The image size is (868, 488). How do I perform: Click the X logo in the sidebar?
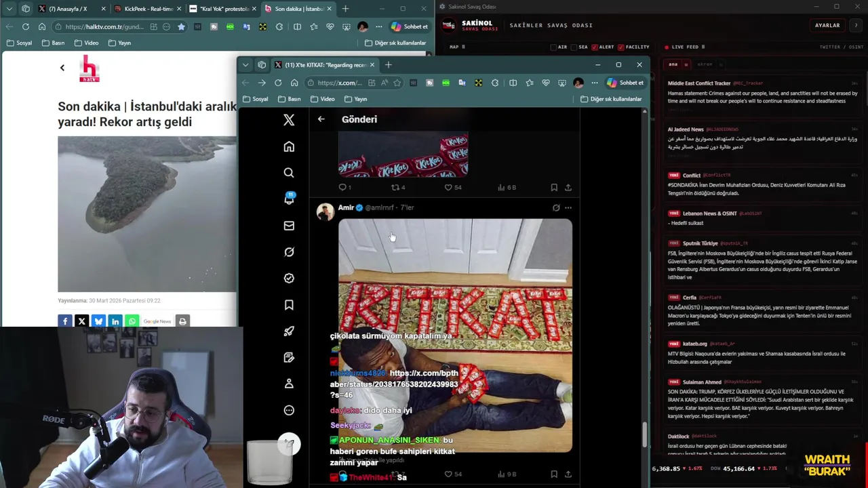289,120
